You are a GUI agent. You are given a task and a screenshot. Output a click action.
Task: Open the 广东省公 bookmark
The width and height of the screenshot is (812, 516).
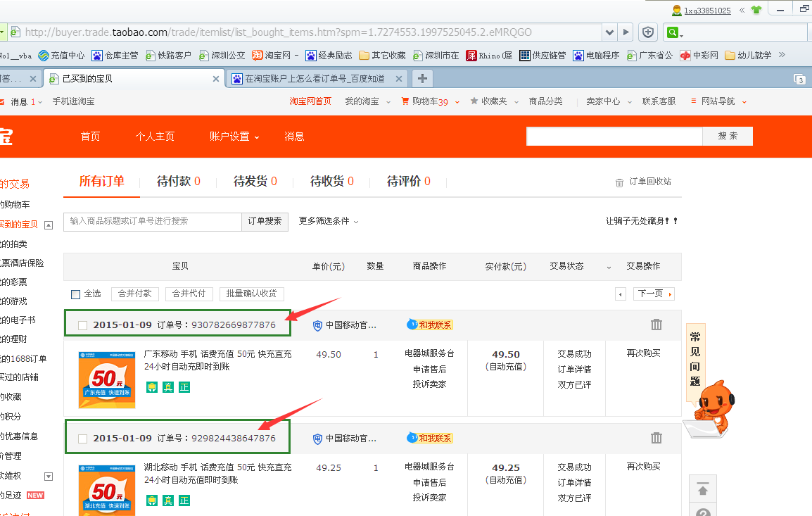pyautogui.click(x=650, y=56)
